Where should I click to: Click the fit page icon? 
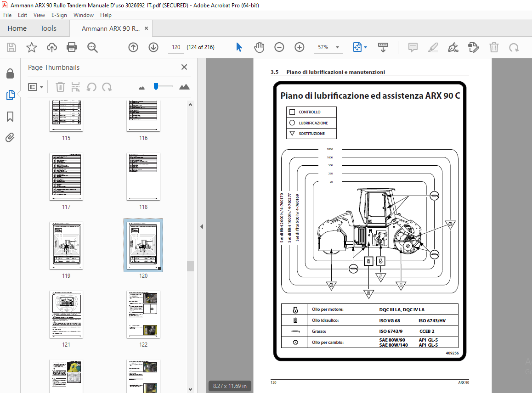click(x=357, y=47)
